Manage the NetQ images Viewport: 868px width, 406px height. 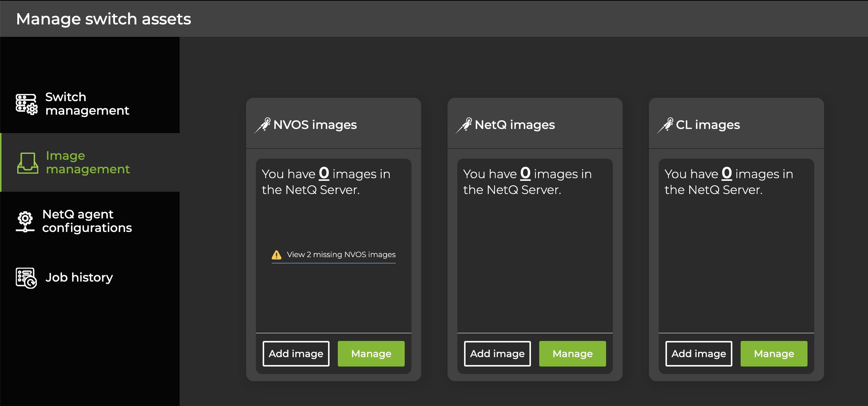572,353
